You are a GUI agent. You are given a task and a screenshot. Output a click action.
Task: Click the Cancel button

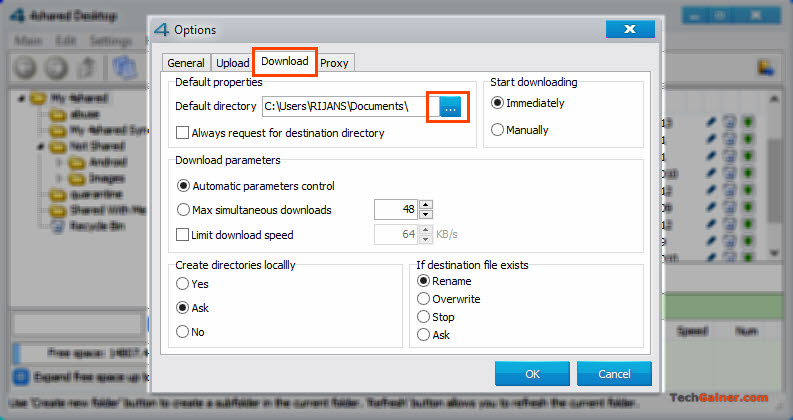click(x=614, y=373)
